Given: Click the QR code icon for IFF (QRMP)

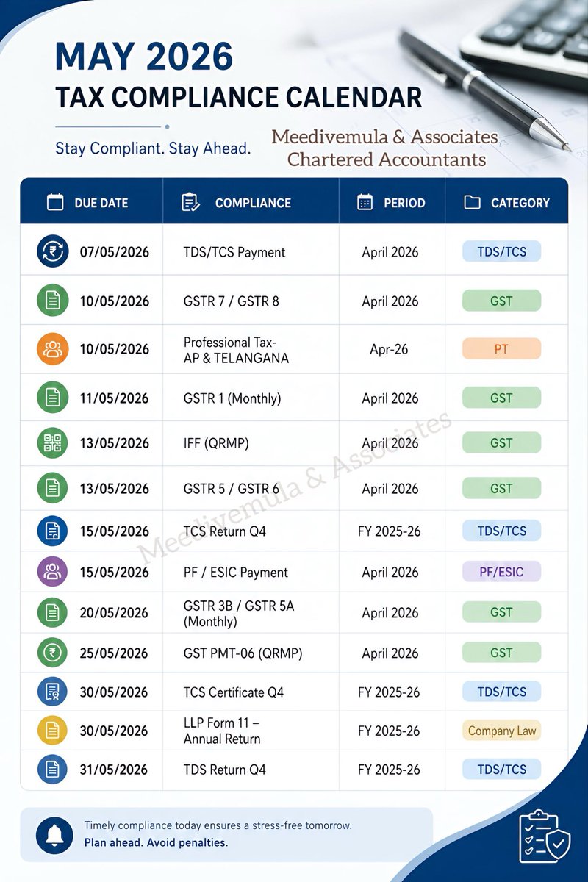Looking at the screenshot, I should [52, 443].
